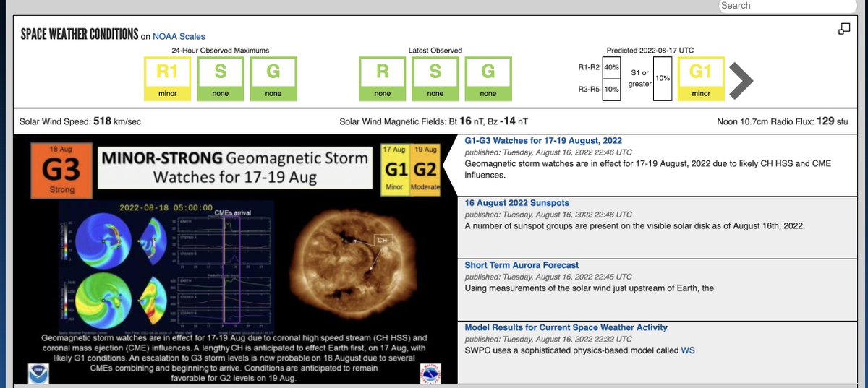868x388 pixels.
Task: Click the Sunspots published date line
Action: click(x=548, y=215)
